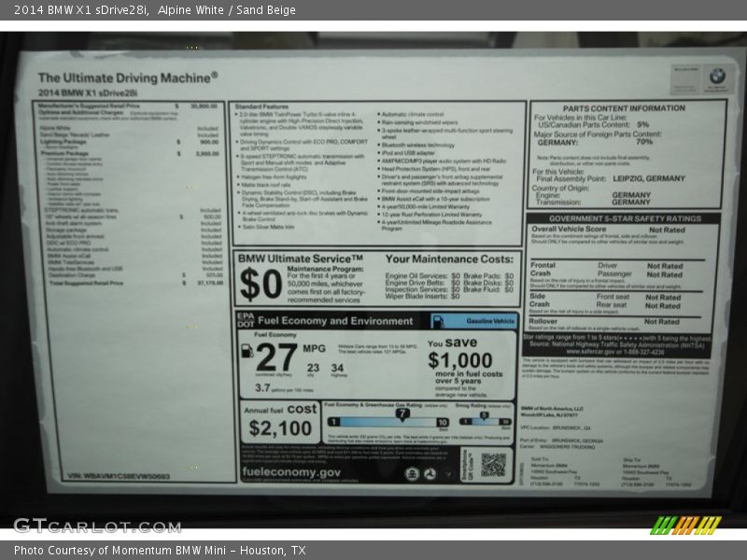This screenshot has width=747, height=560.
Task: Click the "Side Crash" label
Action: [540, 300]
